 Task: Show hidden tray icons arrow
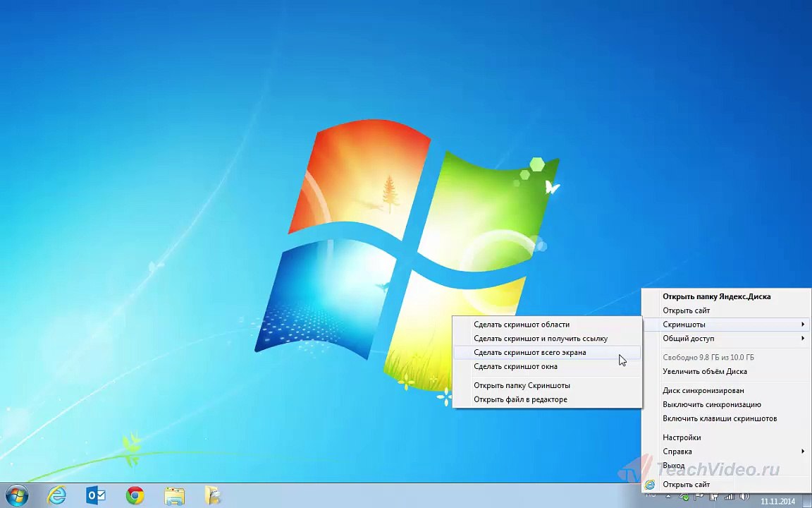[x=668, y=497]
